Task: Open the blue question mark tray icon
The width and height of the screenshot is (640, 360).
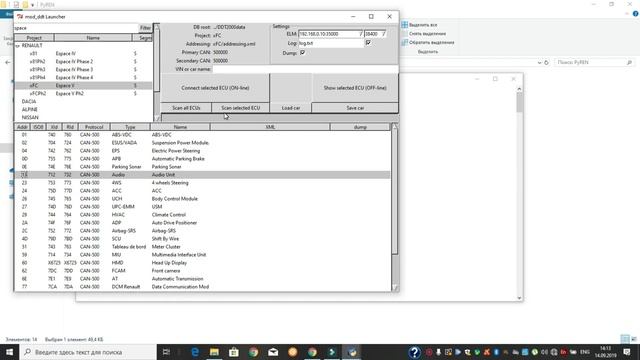Action: pos(414,352)
